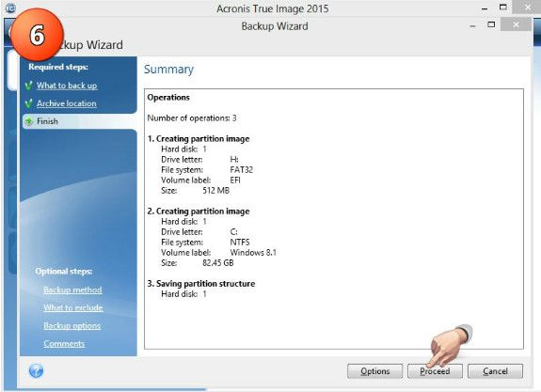
Task: Click the green check next to What to back up
Action: coord(29,86)
